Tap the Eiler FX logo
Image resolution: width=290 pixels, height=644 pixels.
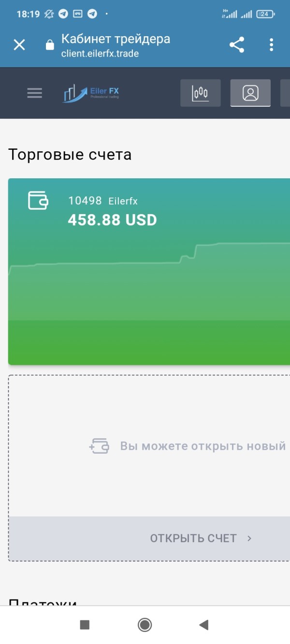pos(91,93)
